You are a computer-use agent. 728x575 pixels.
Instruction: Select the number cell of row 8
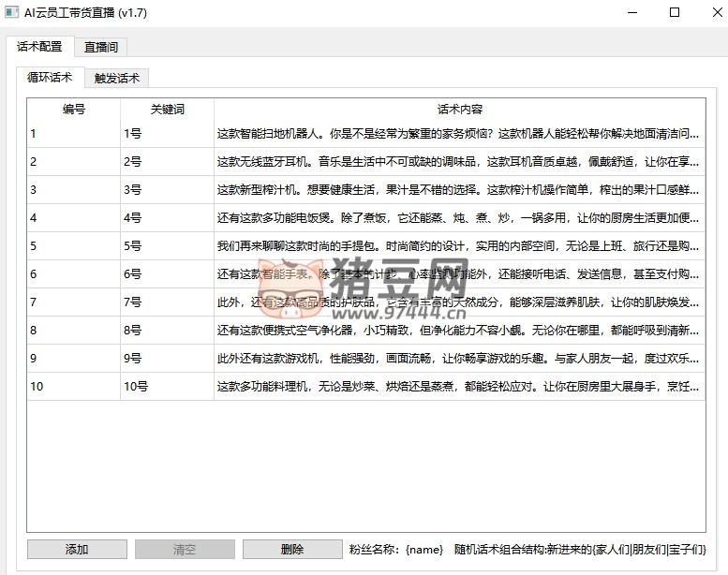point(74,330)
